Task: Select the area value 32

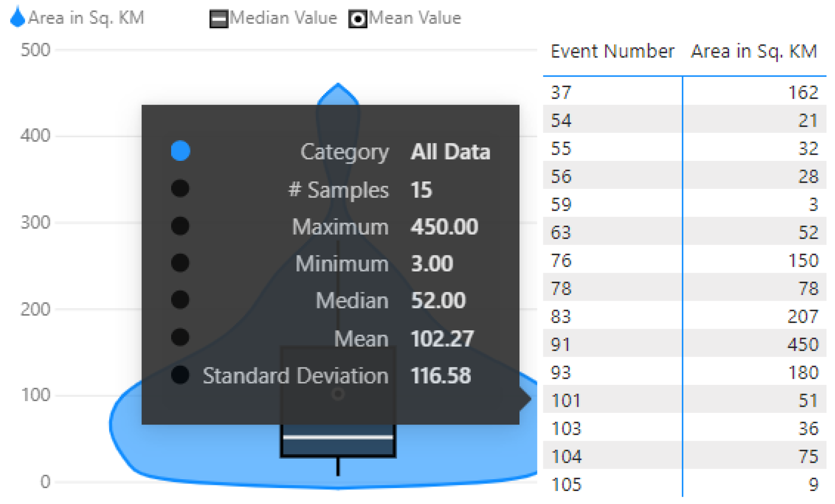Action: pyautogui.click(x=807, y=148)
